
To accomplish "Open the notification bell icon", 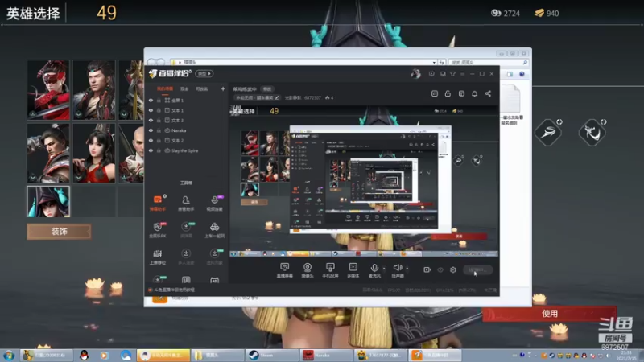I will [x=474, y=93].
